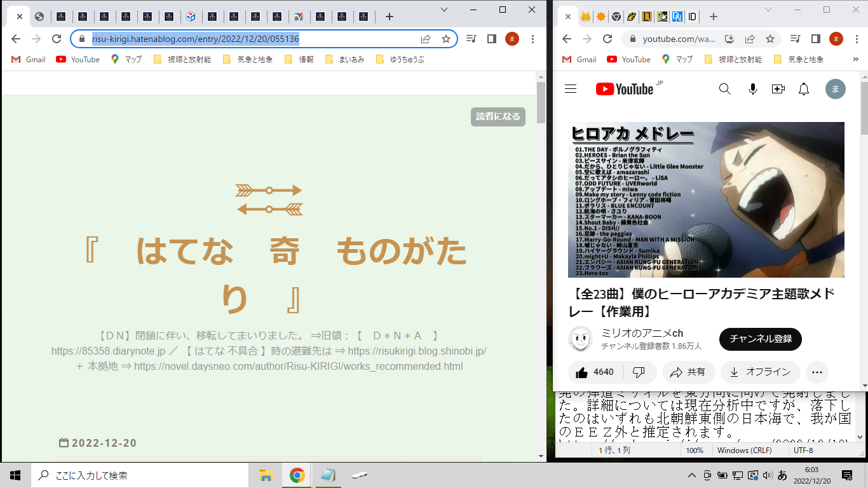
Task: Reload the Hatena blog page
Action: (x=57, y=39)
